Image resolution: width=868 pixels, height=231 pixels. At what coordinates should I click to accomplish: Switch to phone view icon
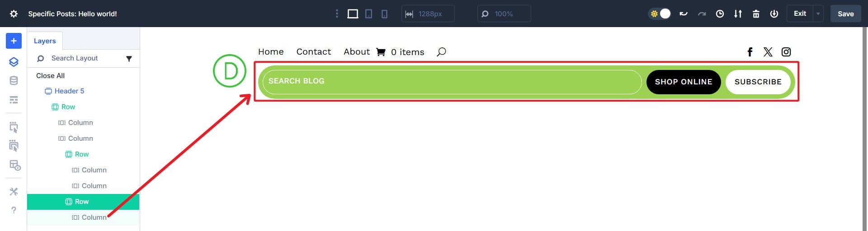click(384, 14)
